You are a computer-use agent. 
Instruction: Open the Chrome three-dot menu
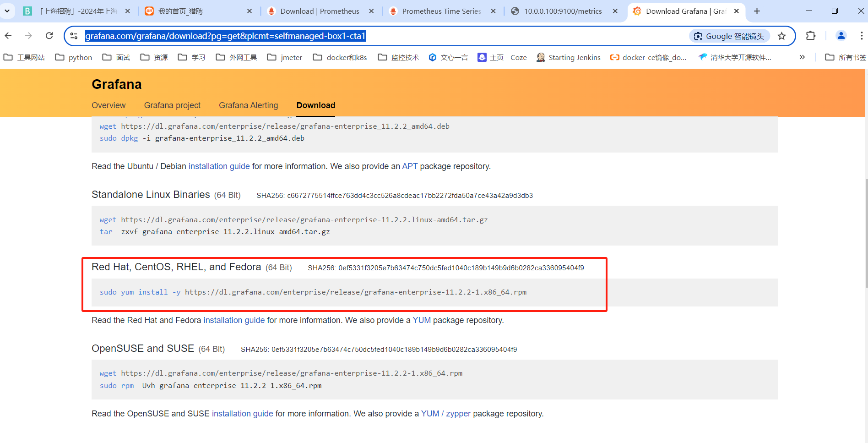[x=862, y=36]
